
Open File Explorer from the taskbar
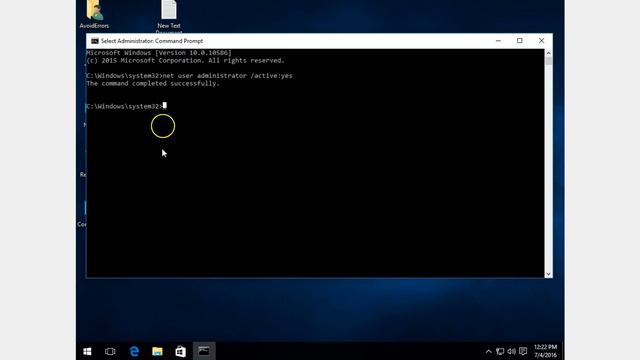pyautogui.click(x=157, y=351)
